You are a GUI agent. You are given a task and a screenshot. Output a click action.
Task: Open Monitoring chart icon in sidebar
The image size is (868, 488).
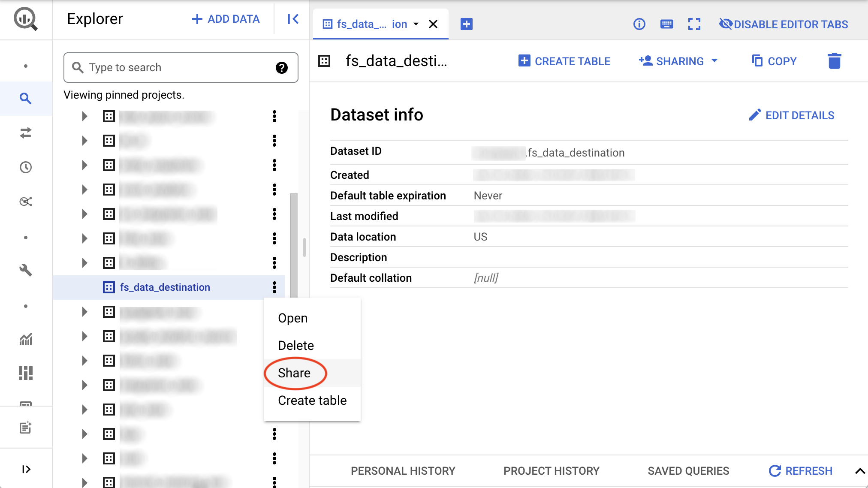tap(26, 339)
